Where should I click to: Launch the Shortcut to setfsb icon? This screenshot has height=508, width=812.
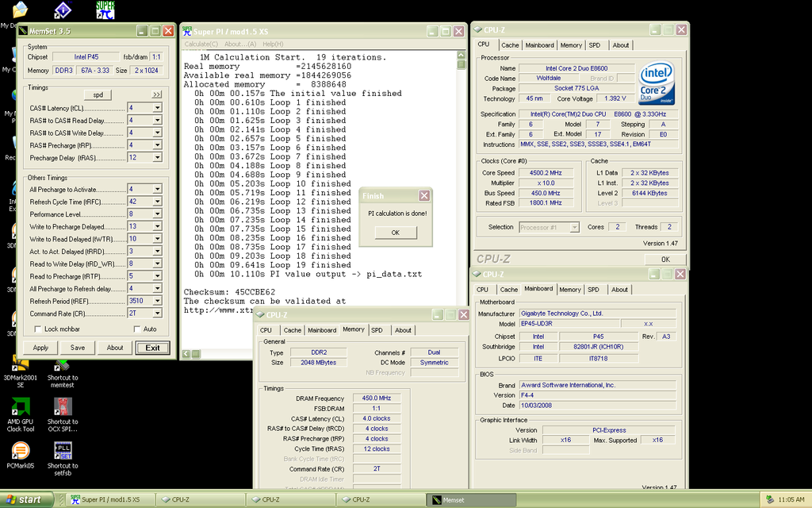coord(62,458)
